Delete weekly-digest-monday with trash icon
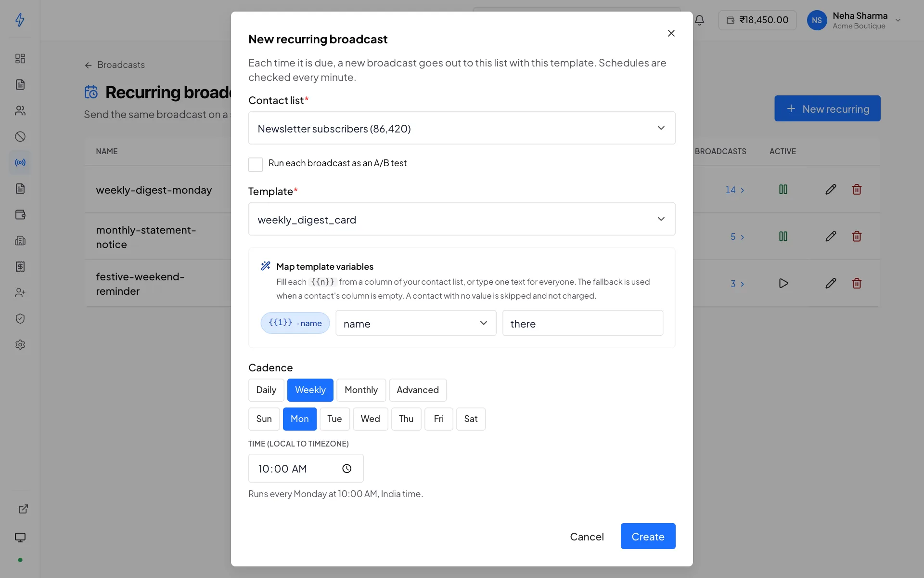924x578 pixels. pos(857,190)
